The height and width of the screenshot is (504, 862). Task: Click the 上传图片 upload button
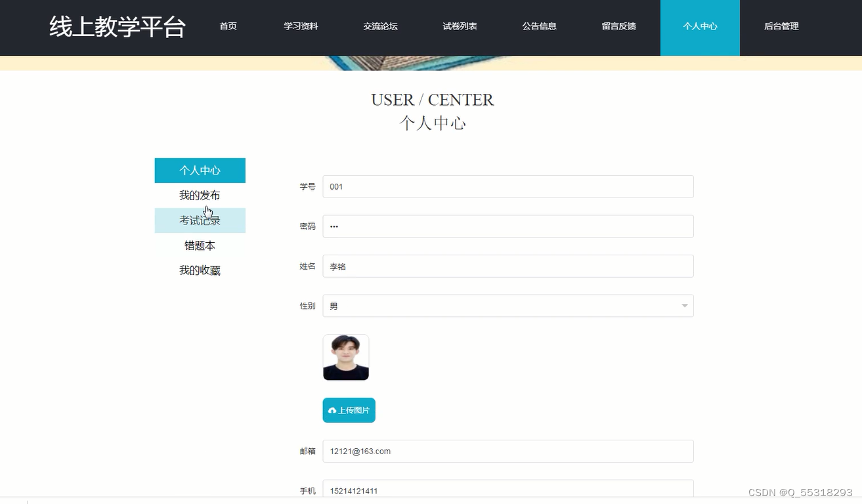[x=349, y=409]
